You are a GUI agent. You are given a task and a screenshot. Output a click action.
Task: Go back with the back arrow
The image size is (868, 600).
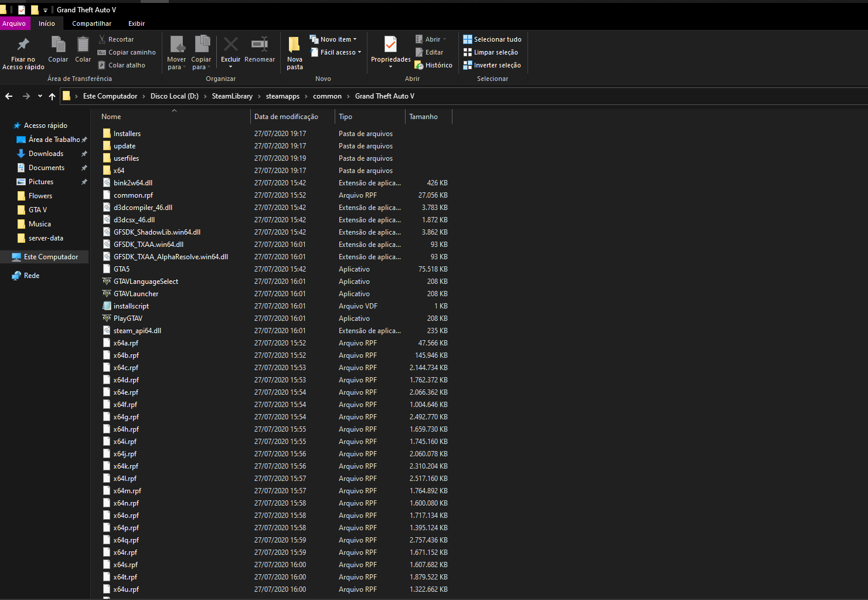9,96
